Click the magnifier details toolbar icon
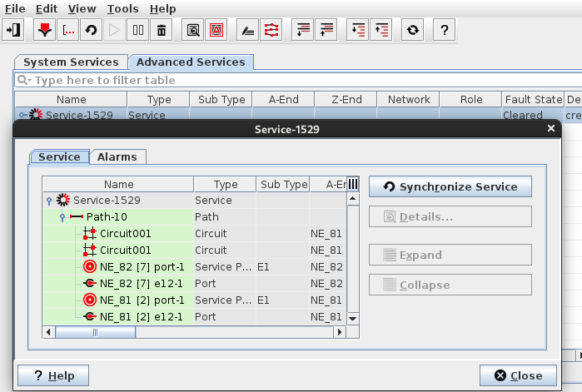Screen dimensions: 582x392 193,30
